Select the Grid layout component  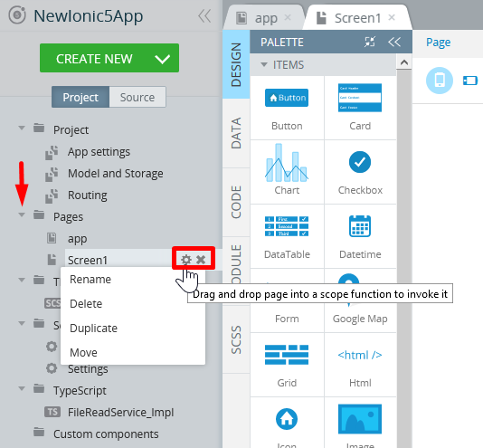287,365
